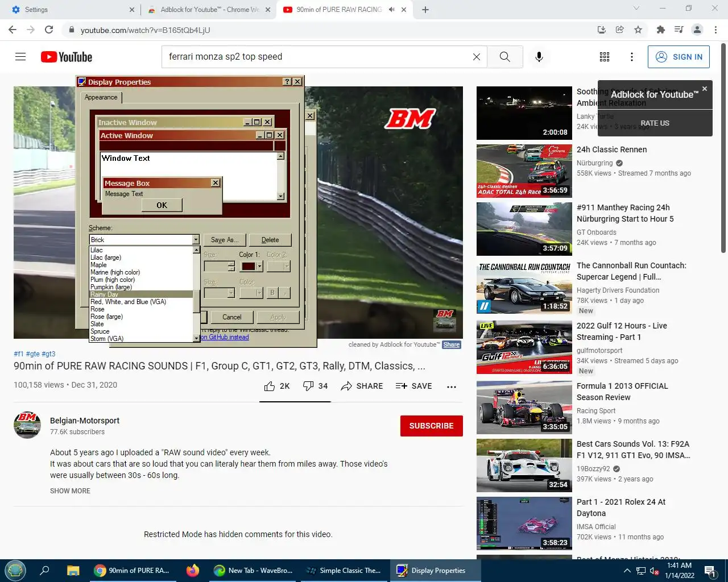Click the Display Properties help button

(287, 82)
